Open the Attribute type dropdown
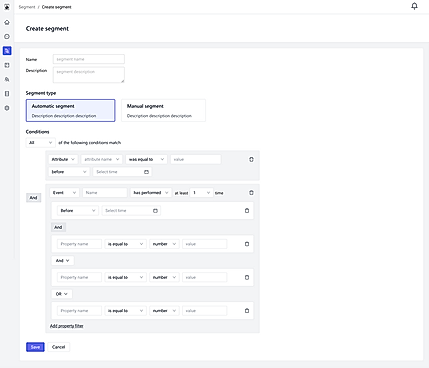The height and width of the screenshot is (368, 429). click(63, 159)
